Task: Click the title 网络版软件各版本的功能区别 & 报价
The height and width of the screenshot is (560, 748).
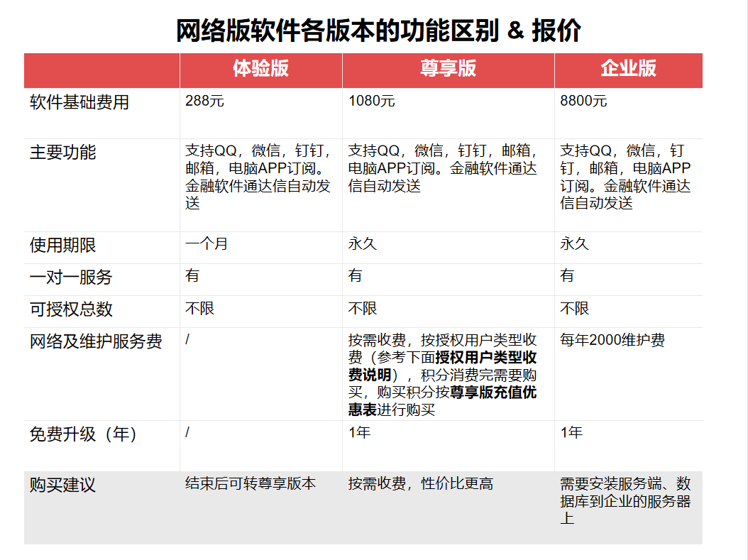Action: pyautogui.click(x=378, y=31)
